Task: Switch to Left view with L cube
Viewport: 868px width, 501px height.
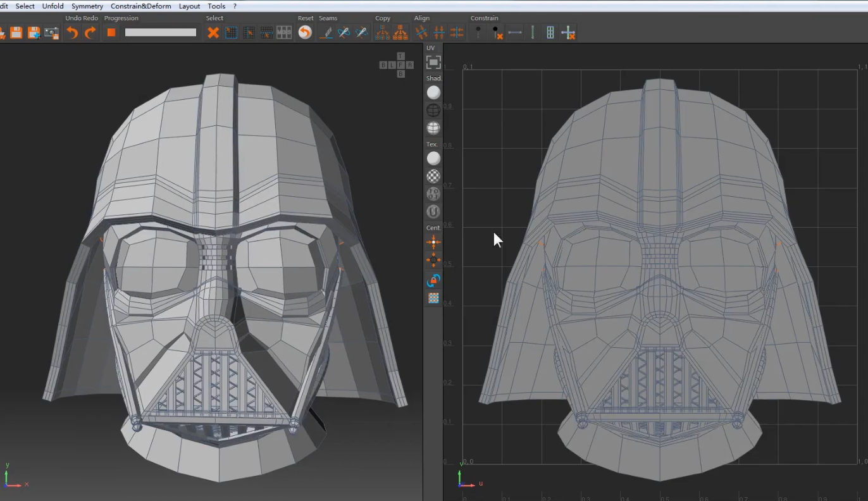Action: (392, 65)
